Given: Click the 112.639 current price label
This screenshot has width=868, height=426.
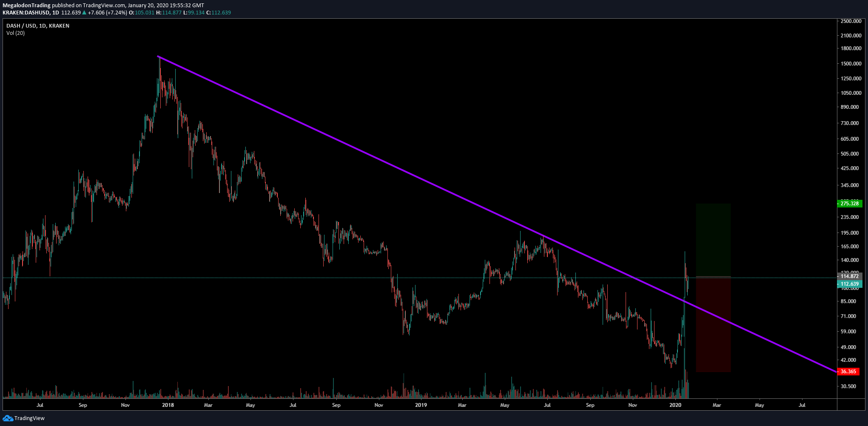Looking at the screenshot, I should coord(849,284).
